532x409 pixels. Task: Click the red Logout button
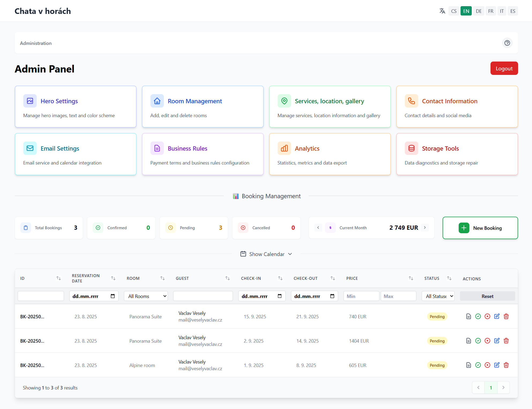504,68
